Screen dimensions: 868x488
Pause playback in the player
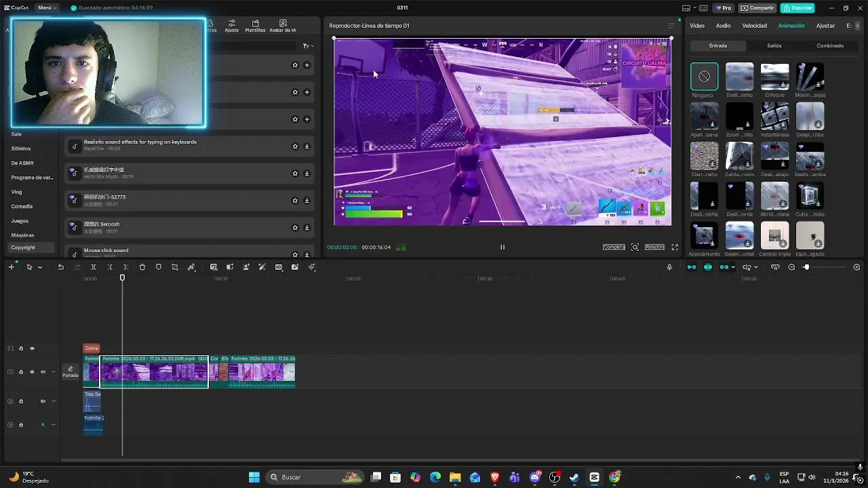tap(502, 247)
